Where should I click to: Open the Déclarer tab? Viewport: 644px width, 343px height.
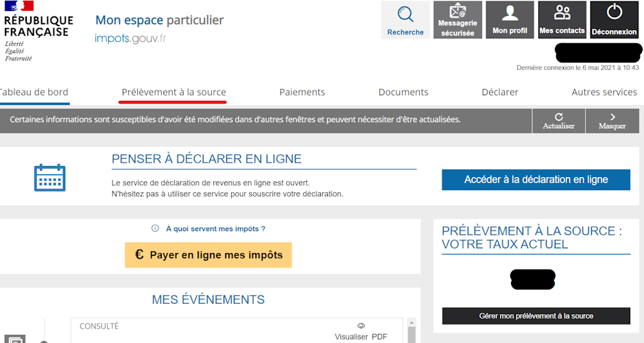click(500, 93)
